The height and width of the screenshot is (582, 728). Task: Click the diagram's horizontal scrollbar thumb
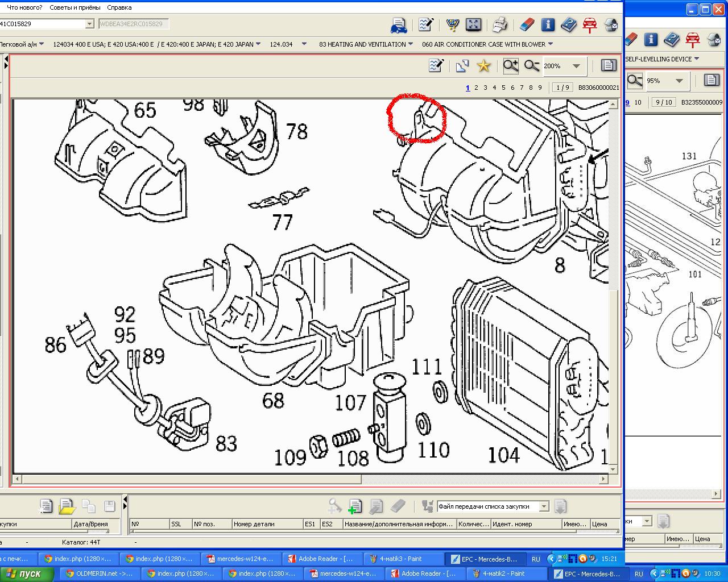pos(191,479)
